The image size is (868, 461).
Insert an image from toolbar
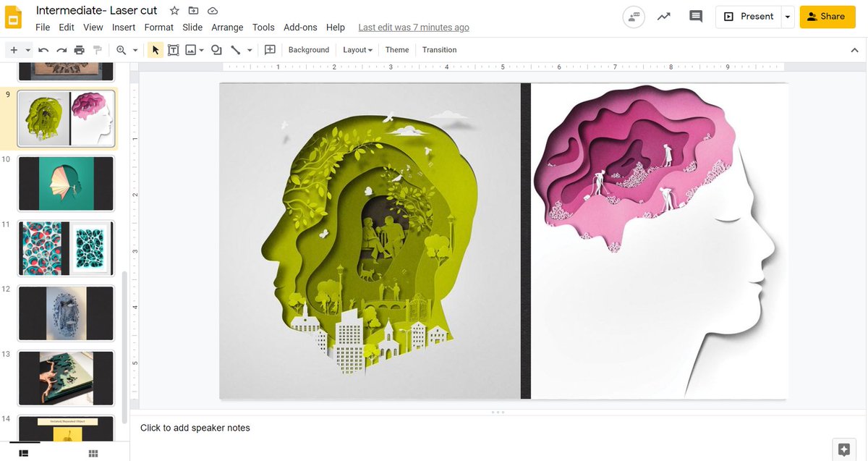(x=191, y=50)
